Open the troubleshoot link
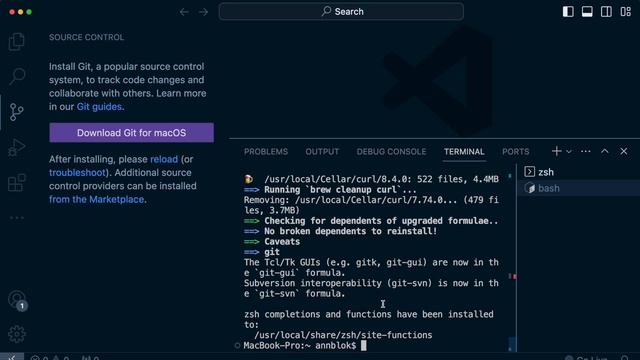 click(78, 173)
